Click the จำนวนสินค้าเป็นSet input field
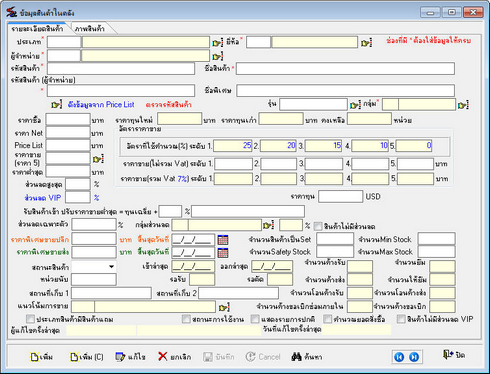 (x=335, y=239)
